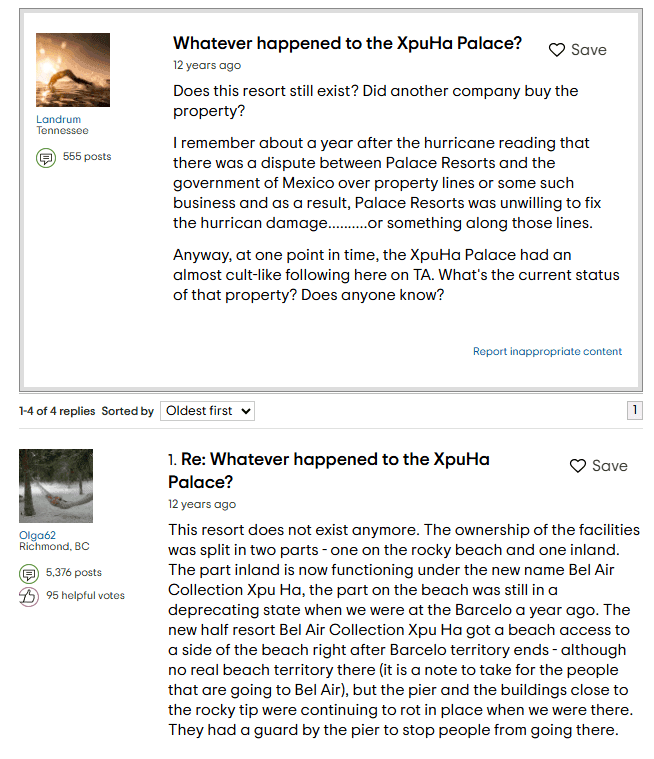Open Olga62's hammock avatar image

56,487
